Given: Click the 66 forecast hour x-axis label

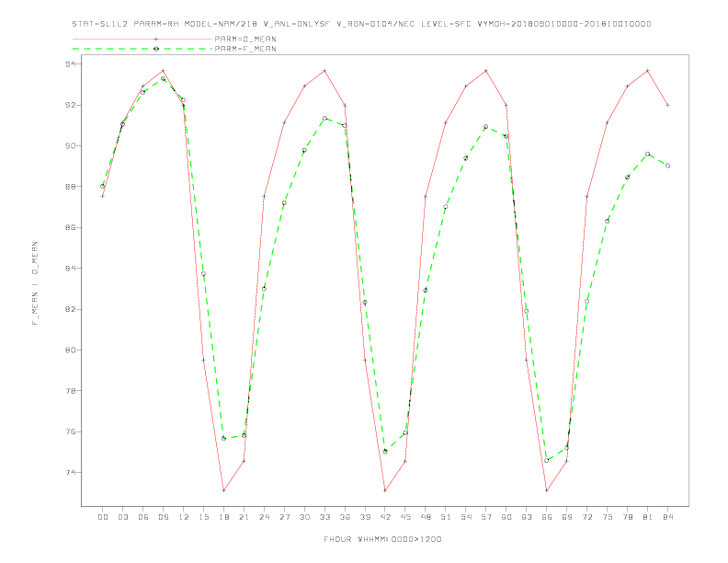Looking at the screenshot, I should click(547, 517).
